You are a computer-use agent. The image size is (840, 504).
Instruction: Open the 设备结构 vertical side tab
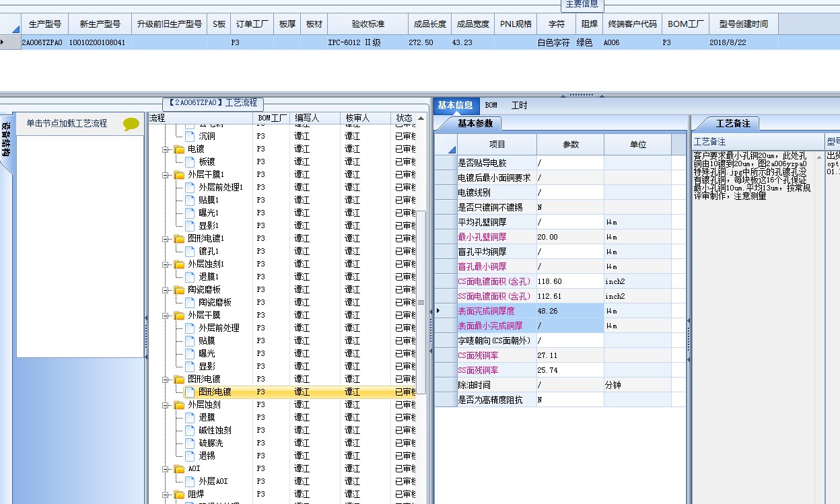pos(5,139)
